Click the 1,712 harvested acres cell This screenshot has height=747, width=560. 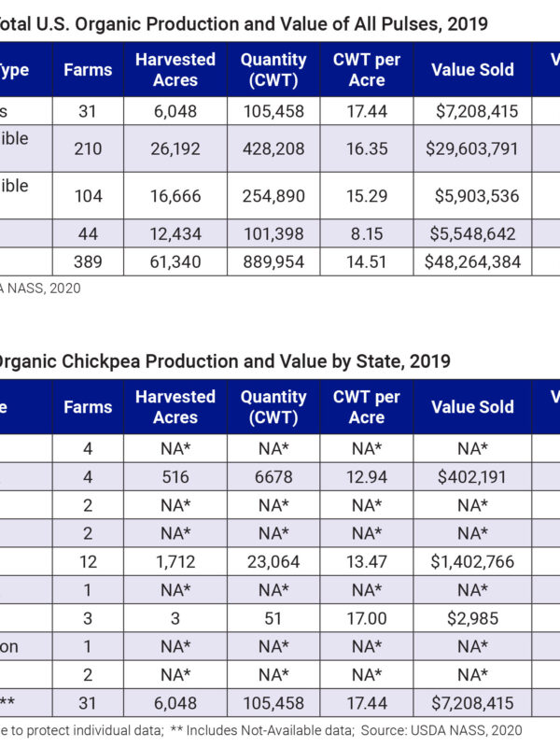[x=175, y=562]
